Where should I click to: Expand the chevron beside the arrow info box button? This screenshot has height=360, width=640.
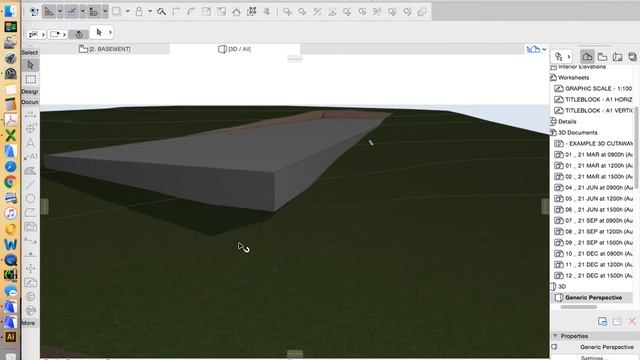click(x=110, y=32)
